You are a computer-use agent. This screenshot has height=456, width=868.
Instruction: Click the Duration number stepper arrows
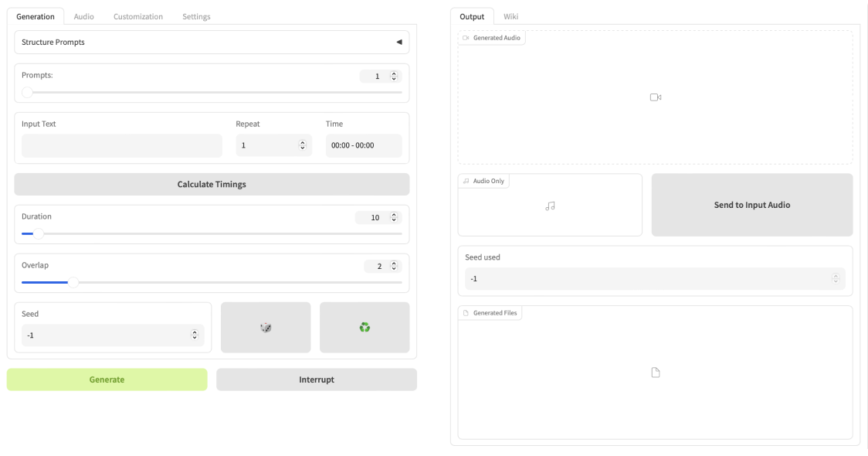pyautogui.click(x=394, y=218)
